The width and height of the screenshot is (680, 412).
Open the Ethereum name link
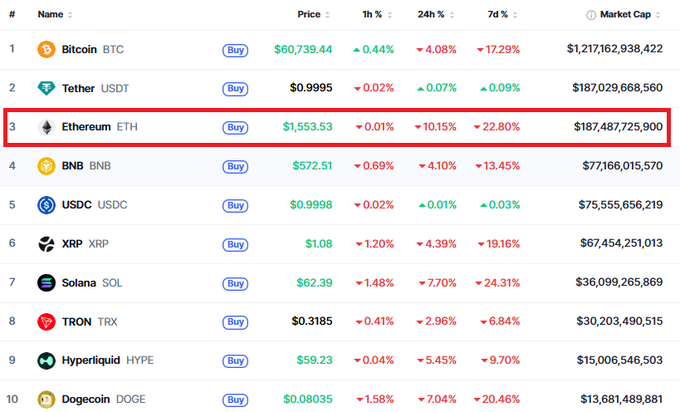coord(86,127)
